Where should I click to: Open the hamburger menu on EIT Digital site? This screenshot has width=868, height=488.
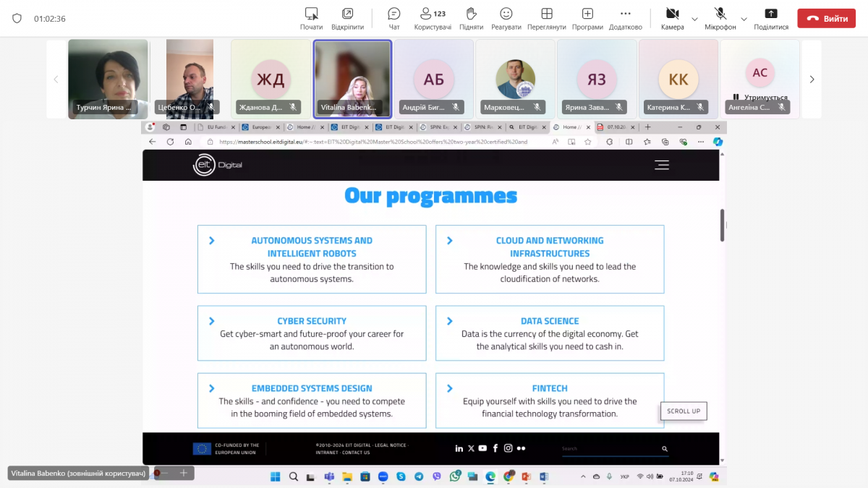(x=662, y=165)
